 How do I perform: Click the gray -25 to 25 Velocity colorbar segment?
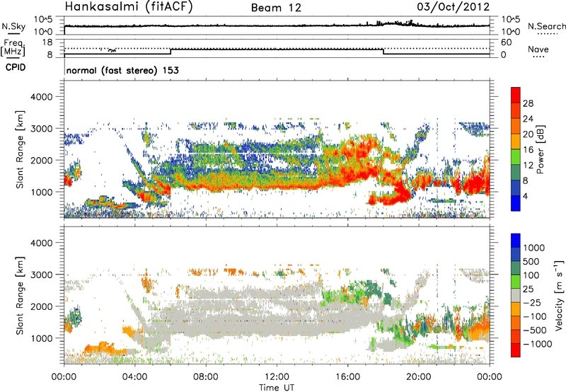point(516,295)
